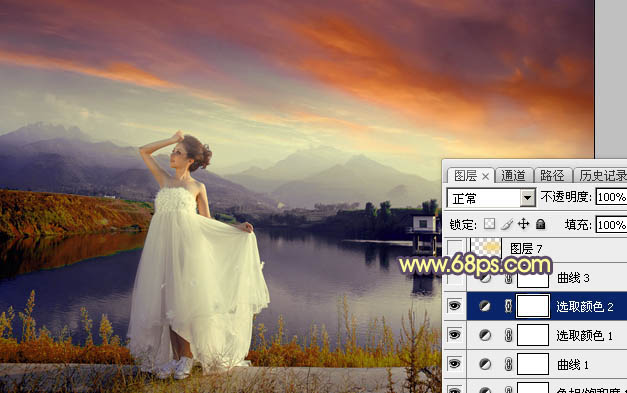Hide the 选取颜色 1 layer
Viewport: 627px width, 393px height.
(x=455, y=335)
